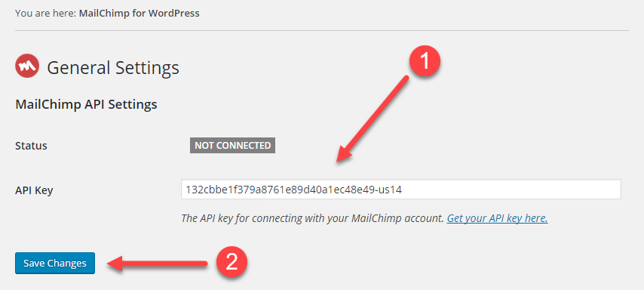The image size is (644, 290).
Task: Click the API Key field label
Action: [x=34, y=190]
